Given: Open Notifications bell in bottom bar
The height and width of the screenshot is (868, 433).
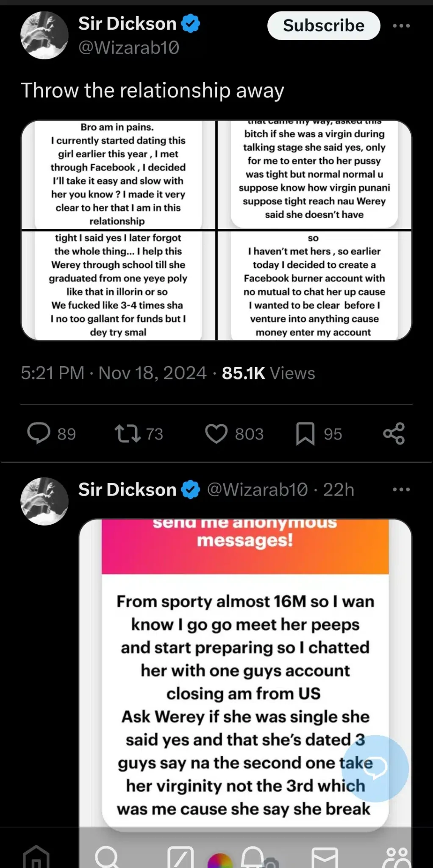Looking at the screenshot, I should click(x=253, y=857).
